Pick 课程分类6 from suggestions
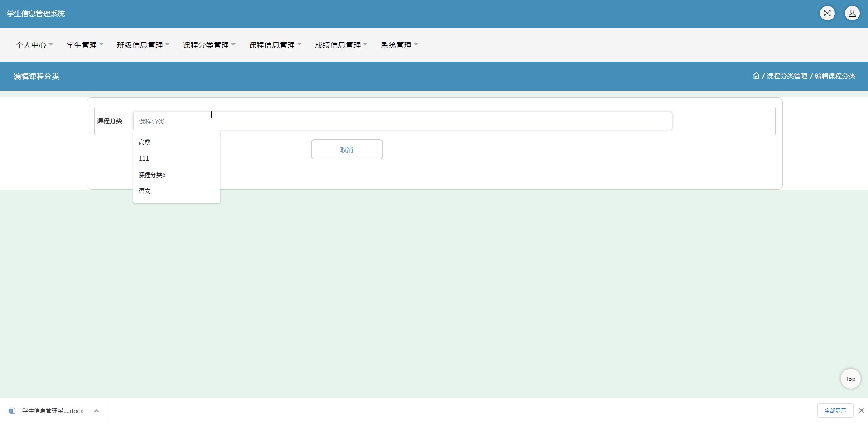Viewport: 868px width, 423px height. (x=177, y=175)
